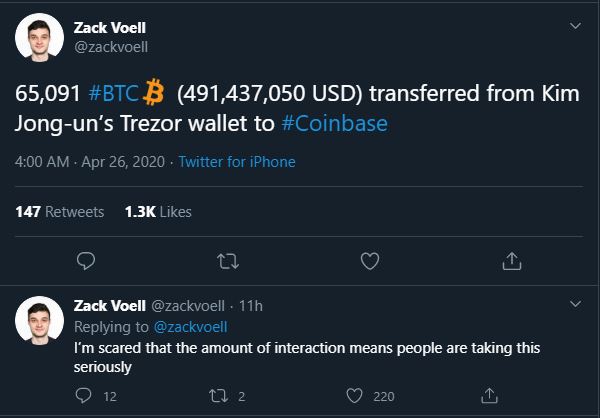
Task: Reply to the main Bitcoin tweet
Action: coord(86,260)
